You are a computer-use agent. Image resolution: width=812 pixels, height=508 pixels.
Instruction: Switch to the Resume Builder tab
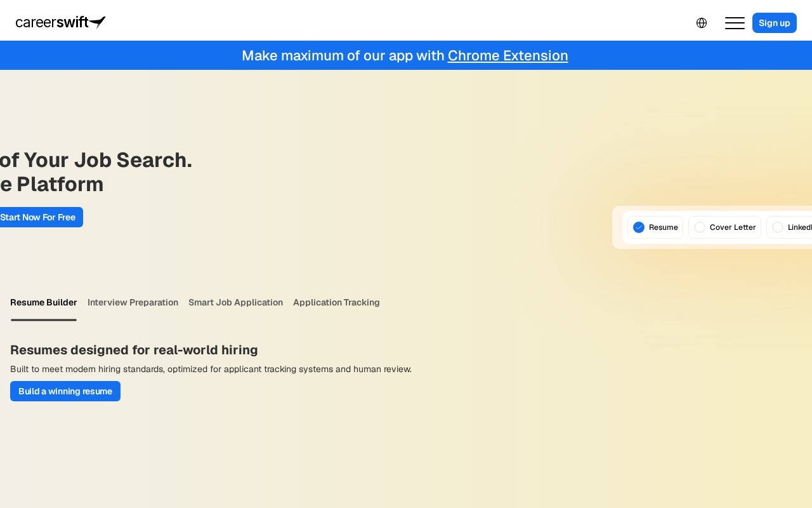[x=44, y=302]
